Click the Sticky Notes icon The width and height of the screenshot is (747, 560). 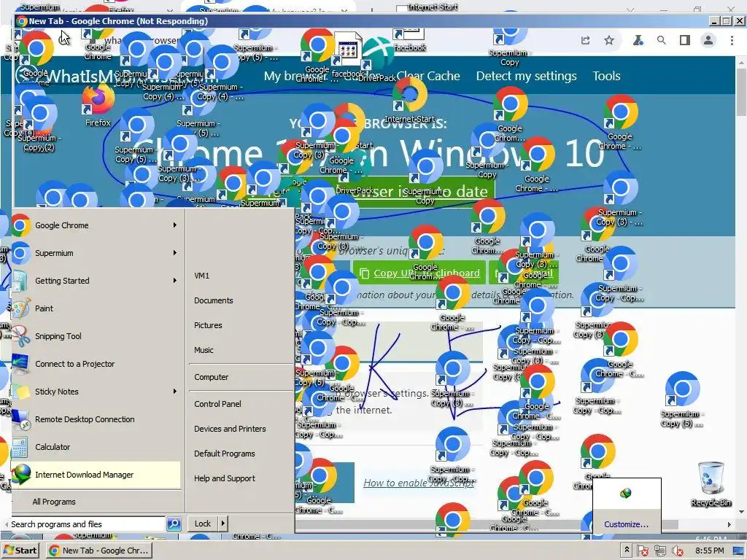21,392
